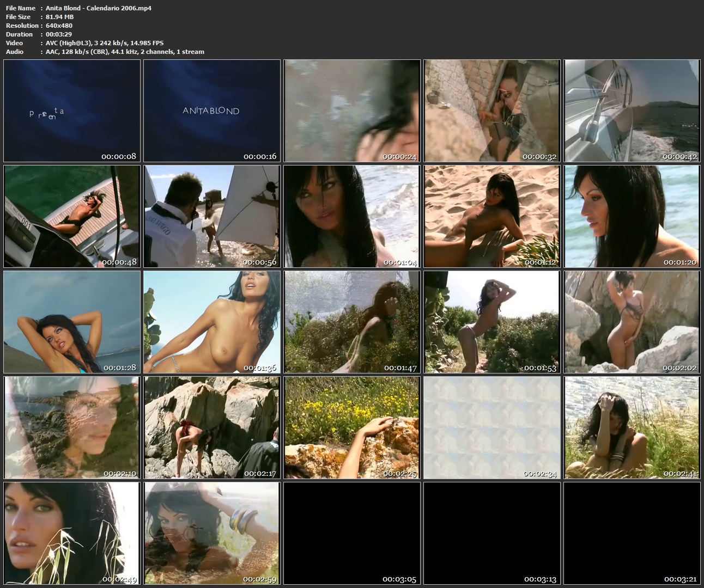
Task: Click the rocks frame at 00:02:17
Action: click(x=212, y=427)
